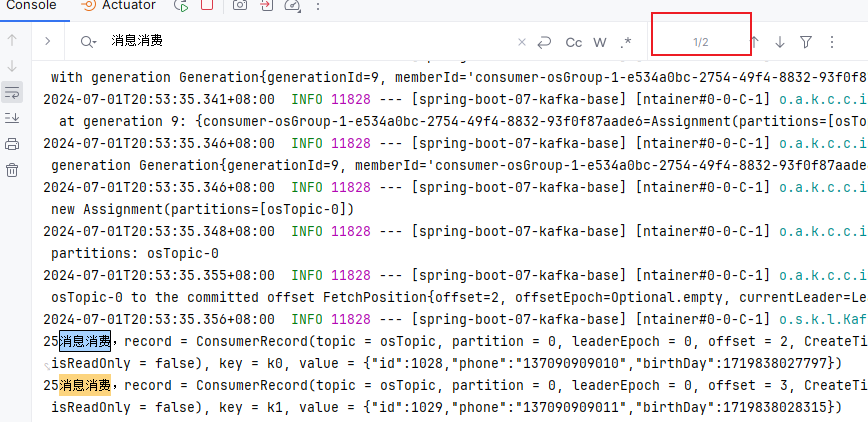This screenshot has width=868, height=422.
Task: Expand the search bar chevron
Action: [x=48, y=41]
